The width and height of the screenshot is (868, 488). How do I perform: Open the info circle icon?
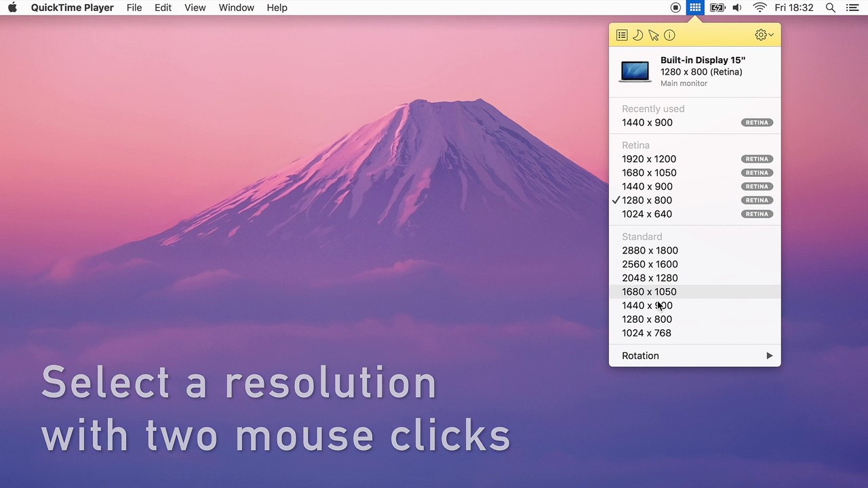tap(669, 35)
